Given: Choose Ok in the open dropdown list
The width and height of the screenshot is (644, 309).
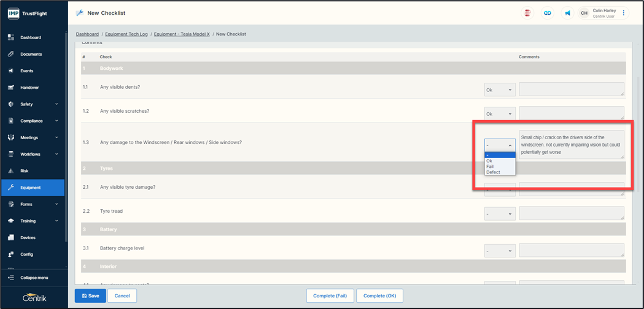Looking at the screenshot, I should click(x=500, y=161).
